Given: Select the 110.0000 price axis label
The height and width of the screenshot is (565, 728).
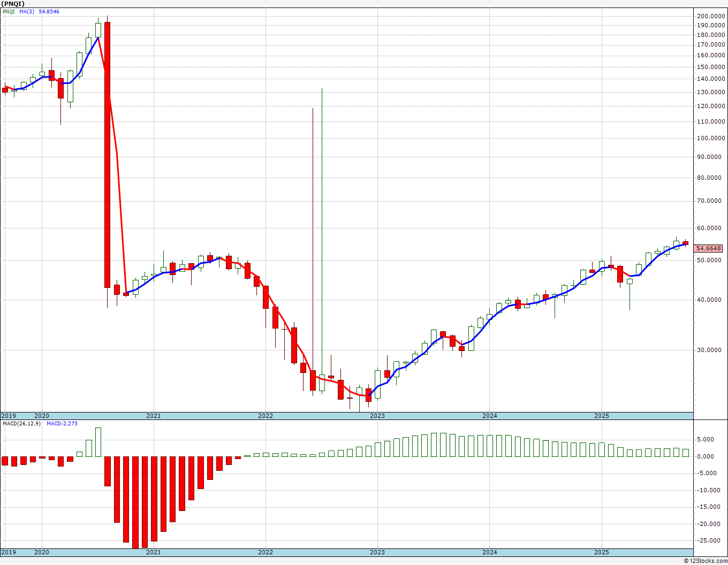Looking at the screenshot, I should coord(710,121).
